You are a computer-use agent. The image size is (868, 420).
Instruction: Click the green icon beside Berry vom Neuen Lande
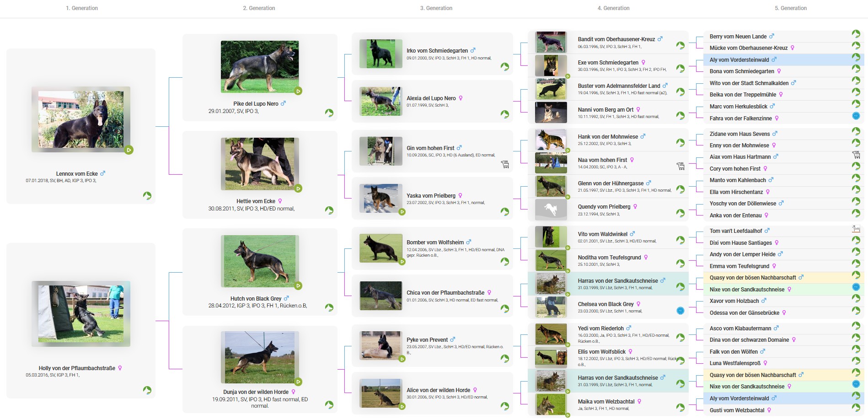pyautogui.click(x=856, y=34)
